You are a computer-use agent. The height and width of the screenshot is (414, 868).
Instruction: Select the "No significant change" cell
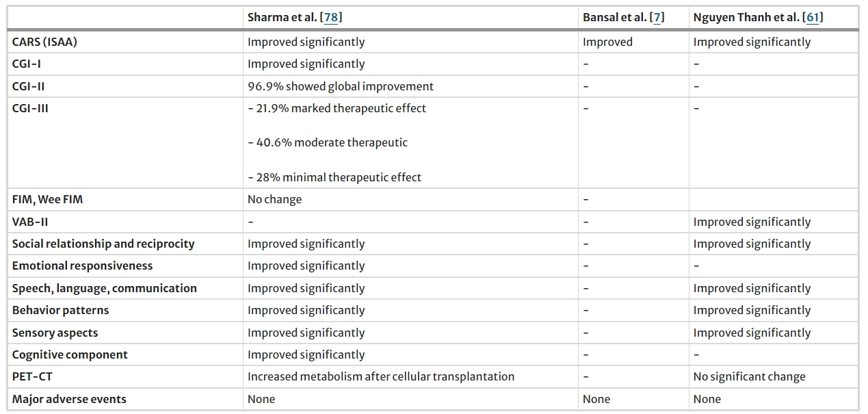(749, 376)
